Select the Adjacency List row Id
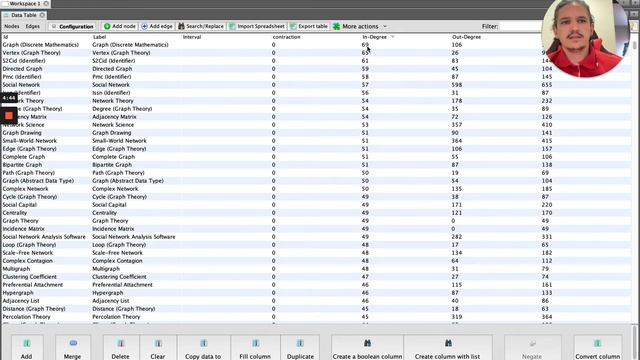Viewport: 640px width, 360px height. (21, 301)
